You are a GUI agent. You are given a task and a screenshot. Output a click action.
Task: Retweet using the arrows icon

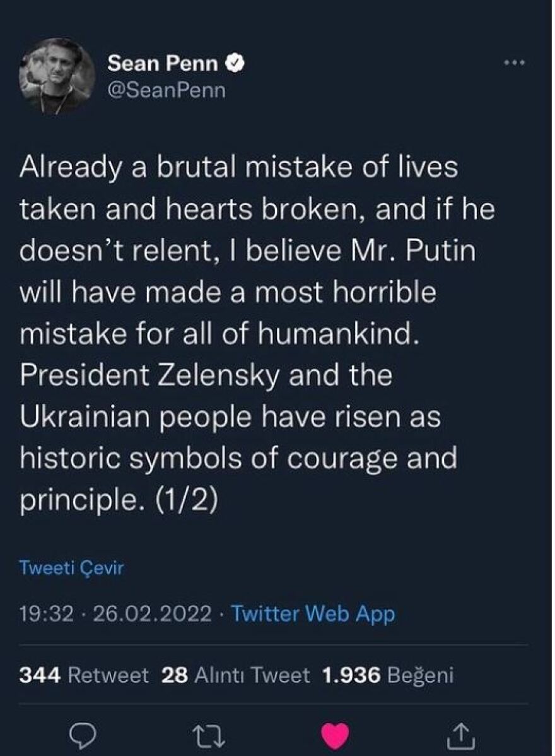[209, 735]
